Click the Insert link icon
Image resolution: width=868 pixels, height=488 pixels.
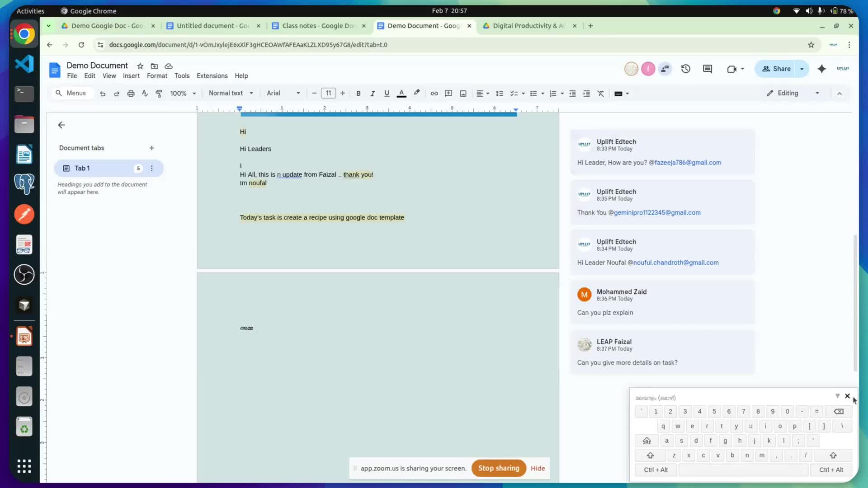point(434,94)
